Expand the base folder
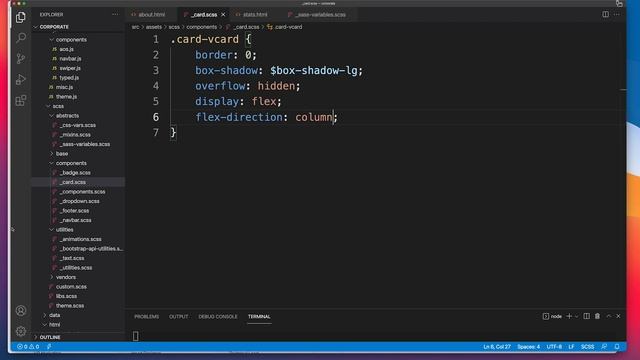640x360 pixels. (62, 154)
